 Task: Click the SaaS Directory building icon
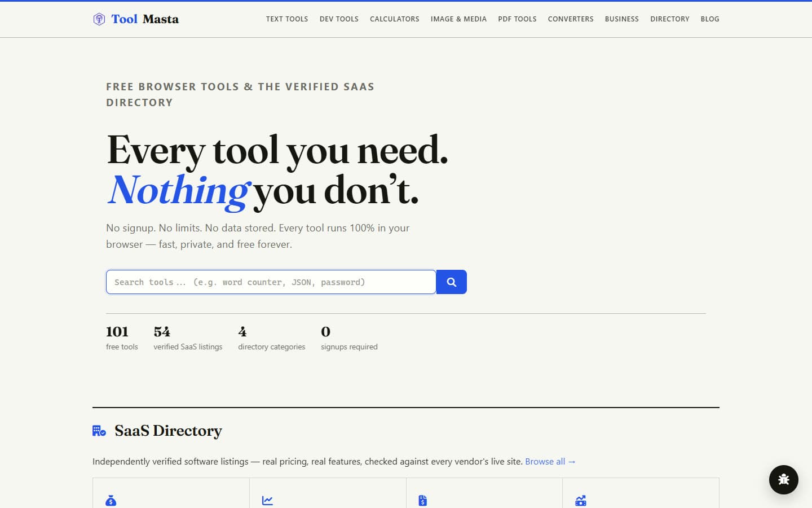[99, 431]
